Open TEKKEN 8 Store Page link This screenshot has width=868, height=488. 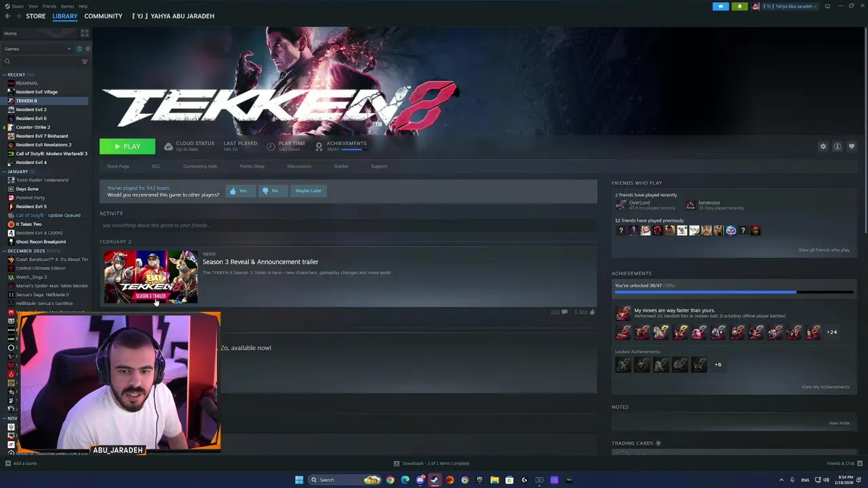coord(118,166)
